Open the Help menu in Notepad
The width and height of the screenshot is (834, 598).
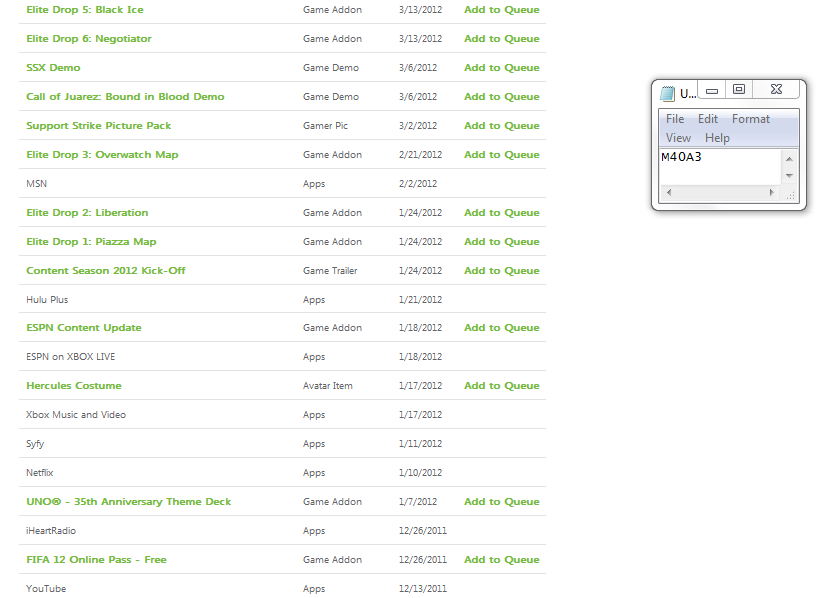click(x=717, y=138)
